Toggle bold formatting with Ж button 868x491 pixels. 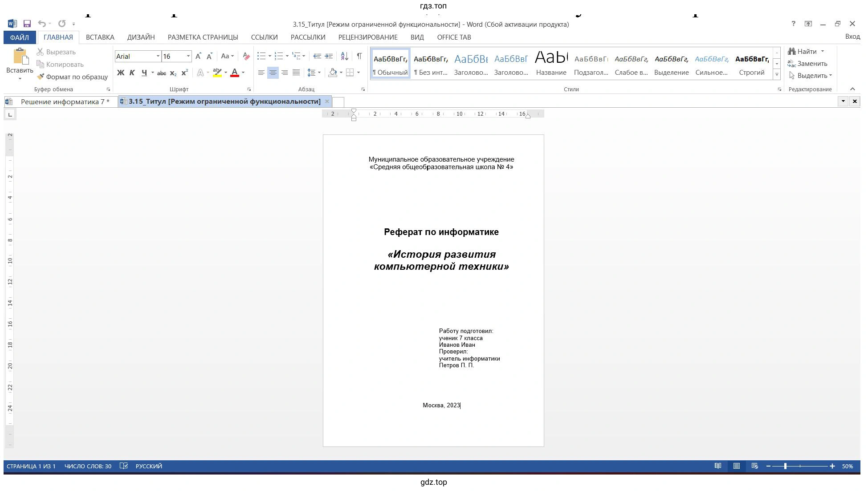pyautogui.click(x=120, y=73)
